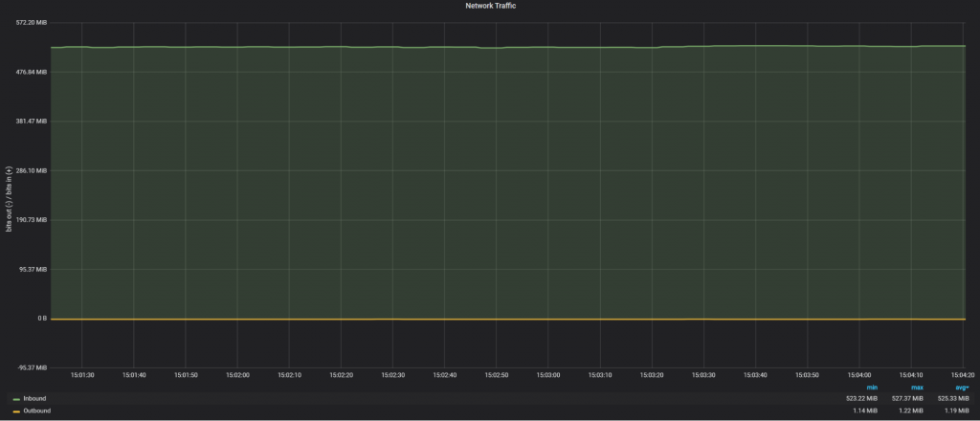Click the 15:03:00 time label on x-axis
The height and width of the screenshot is (421, 980).
(547, 376)
